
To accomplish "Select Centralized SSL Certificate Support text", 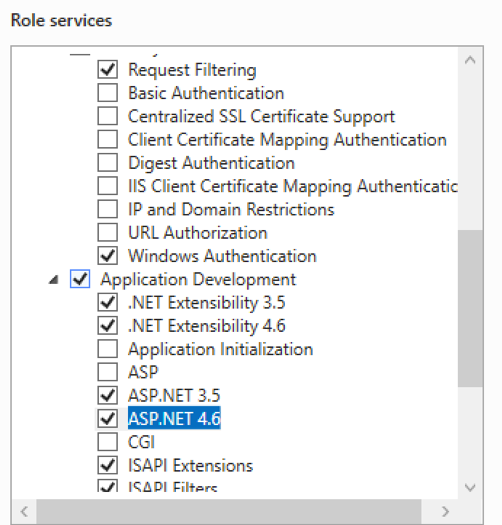I will point(262,117).
